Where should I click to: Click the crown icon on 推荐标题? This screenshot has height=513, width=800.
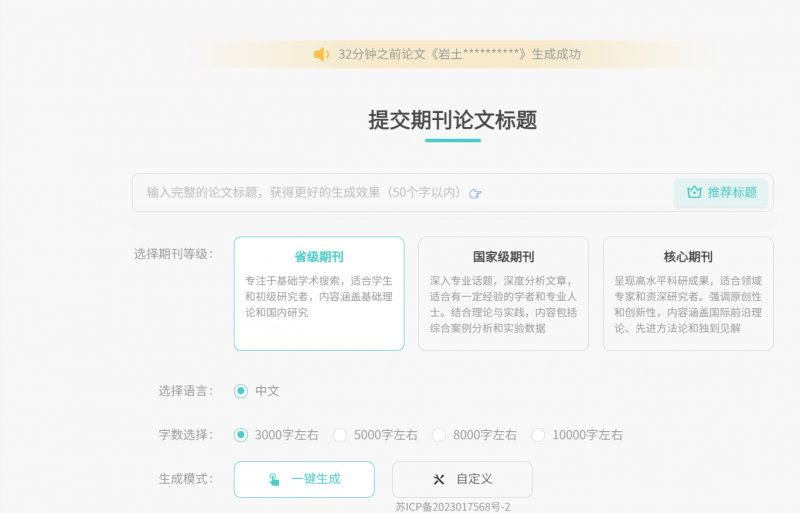pyautogui.click(x=694, y=192)
